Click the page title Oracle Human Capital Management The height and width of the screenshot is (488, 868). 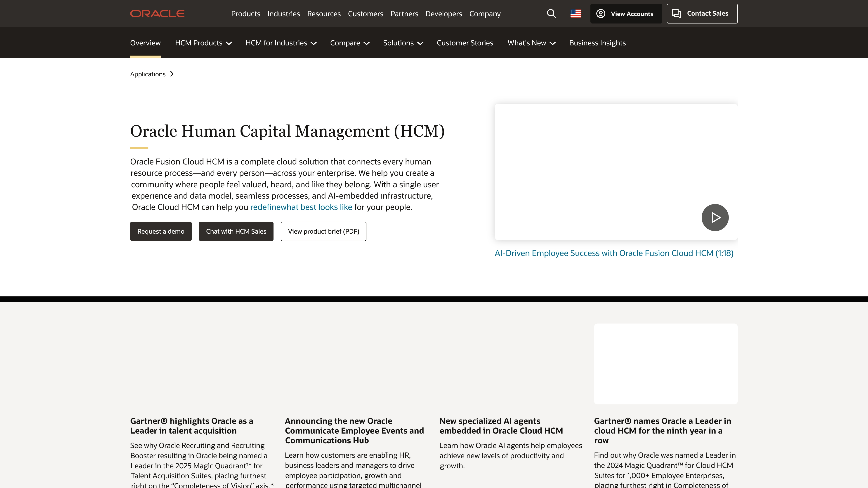288,131
